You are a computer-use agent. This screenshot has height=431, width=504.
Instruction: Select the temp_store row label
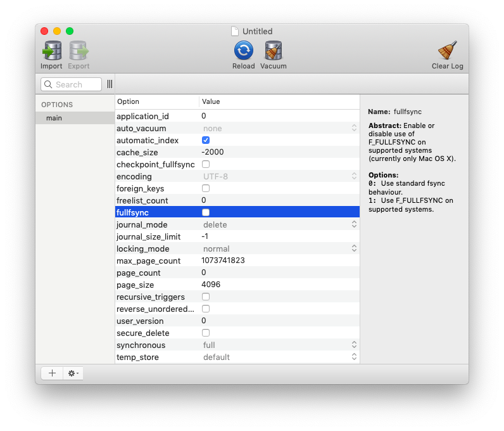pos(137,357)
